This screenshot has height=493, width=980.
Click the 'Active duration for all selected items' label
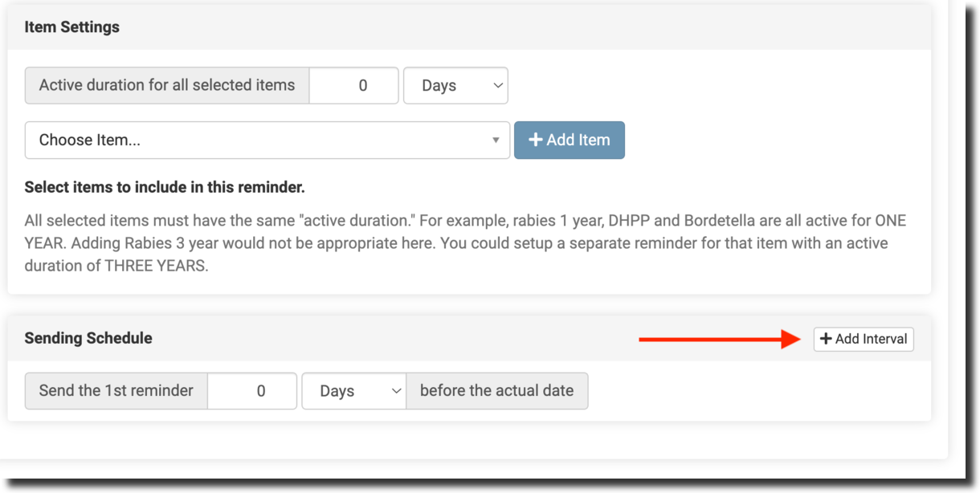point(167,85)
